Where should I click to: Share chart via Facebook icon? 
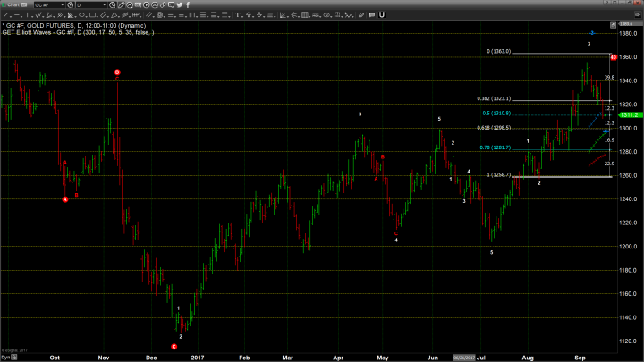coord(188,5)
